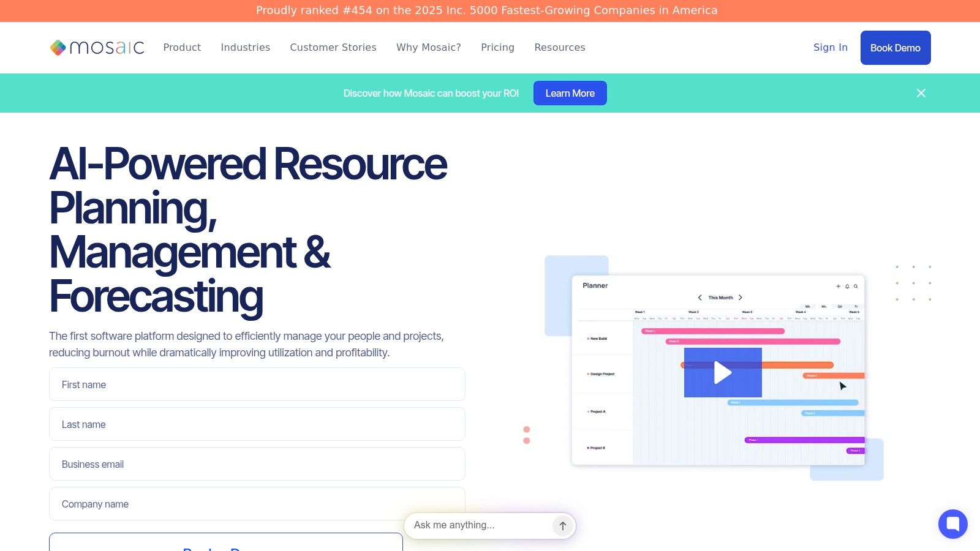The width and height of the screenshot is (980, 551).
Task: Submit the Ask me anything arrow
Action: [562, 525]
